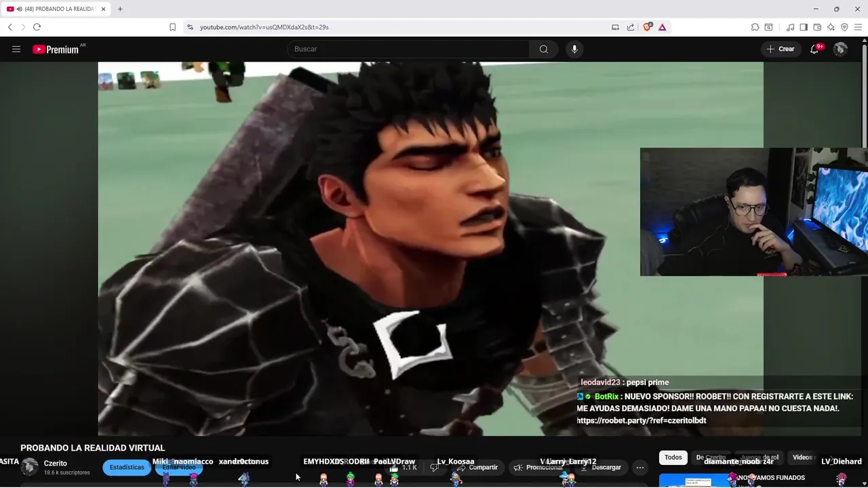The image size is (868, 488).
Task: Select the De Czerito filter chip
Action: pyautogui.click(x=711, y=457)
